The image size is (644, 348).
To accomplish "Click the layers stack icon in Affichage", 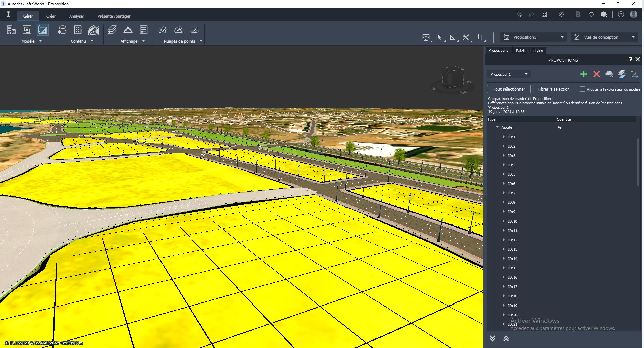I will [112, 30].
